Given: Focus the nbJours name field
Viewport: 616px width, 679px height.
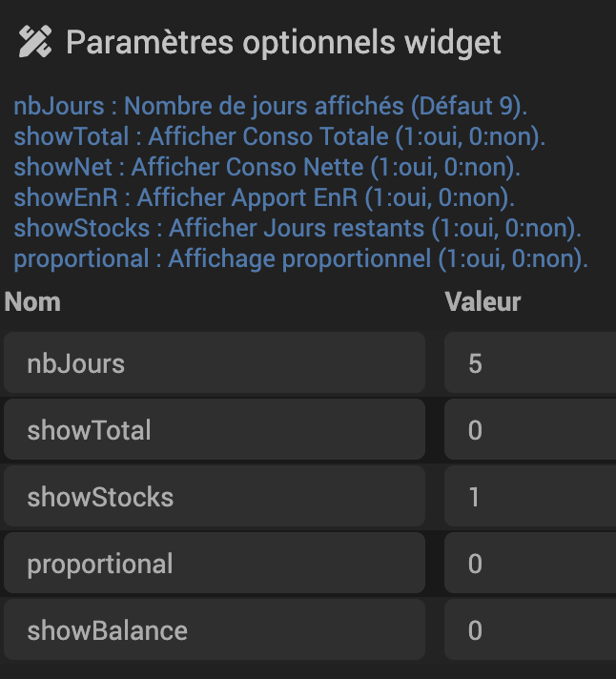Looking at the screenshot, I should (214, 363).
